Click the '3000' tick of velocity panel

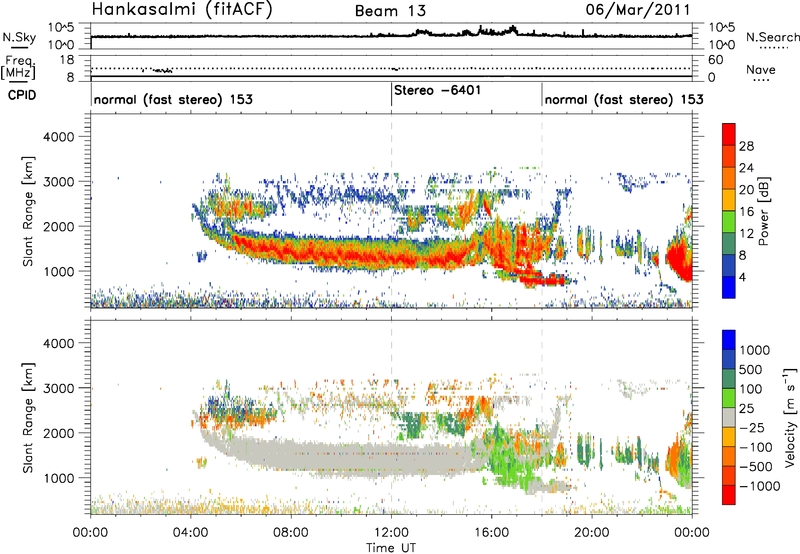point(59,388)
